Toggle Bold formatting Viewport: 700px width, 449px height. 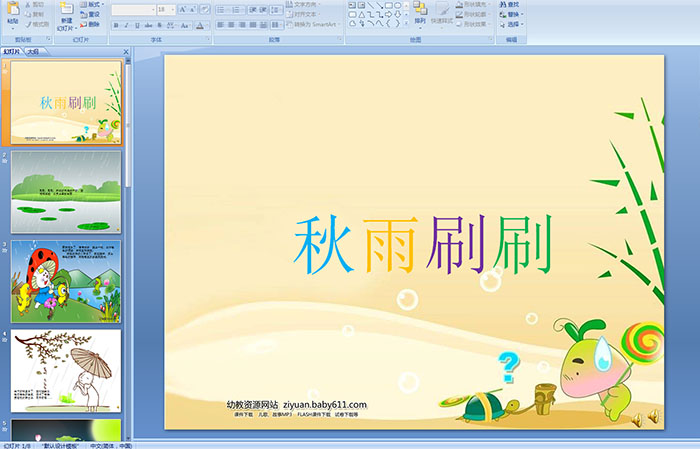[116, 25]
